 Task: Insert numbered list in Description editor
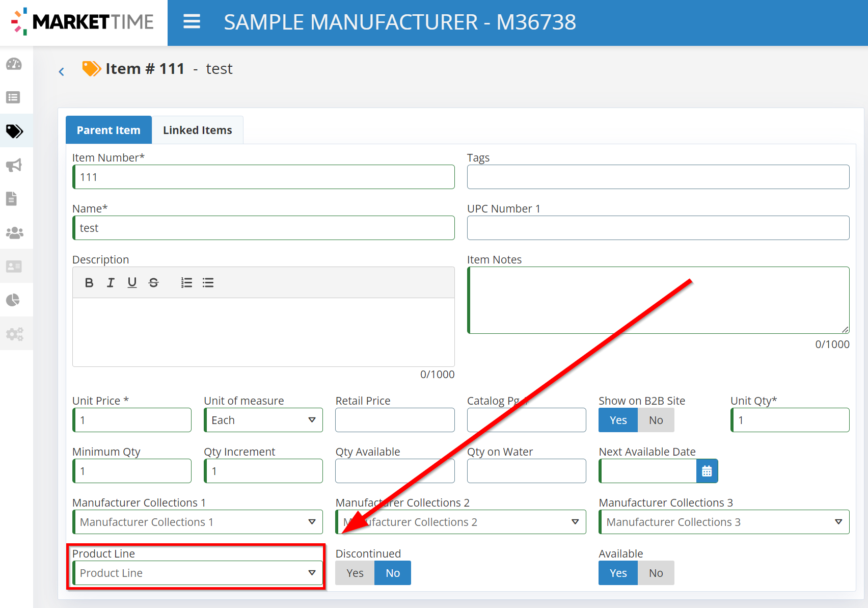[186, 283]
